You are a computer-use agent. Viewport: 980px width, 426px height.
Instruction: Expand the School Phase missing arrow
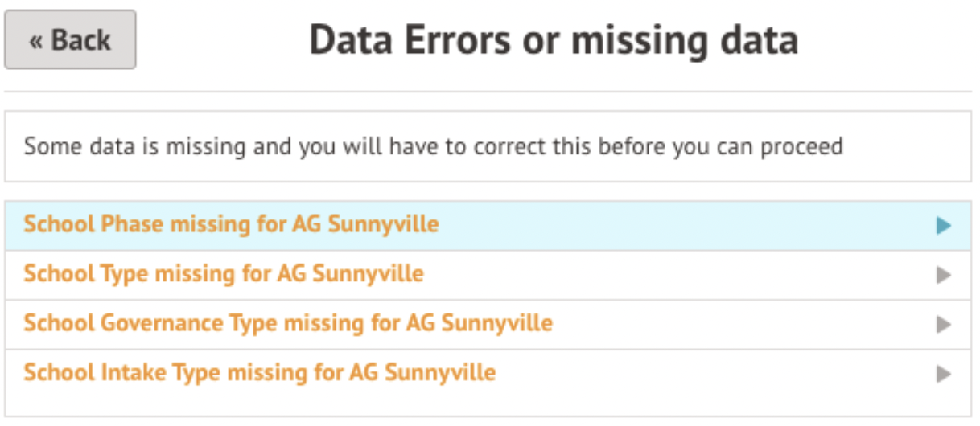[x=944, y=226]
